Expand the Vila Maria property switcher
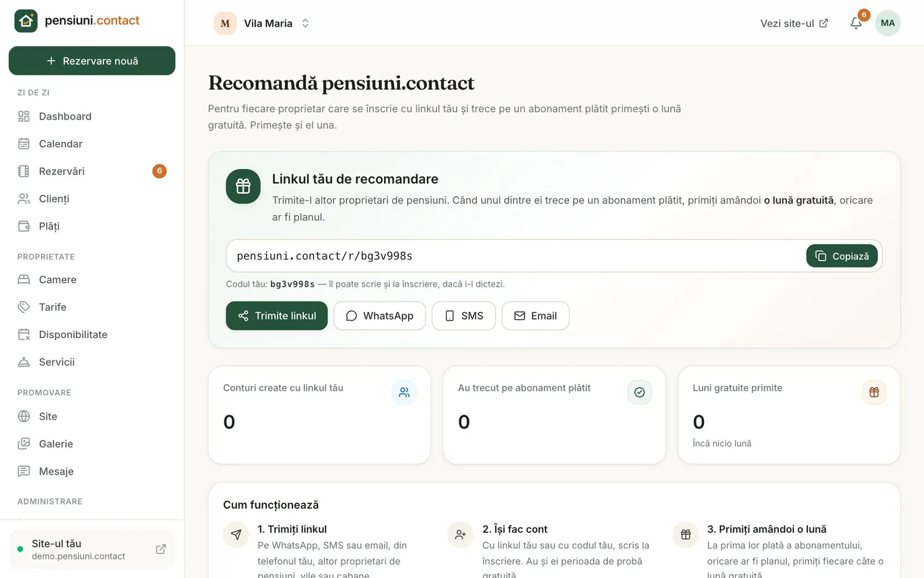924x578 pixels. point(262,23)
